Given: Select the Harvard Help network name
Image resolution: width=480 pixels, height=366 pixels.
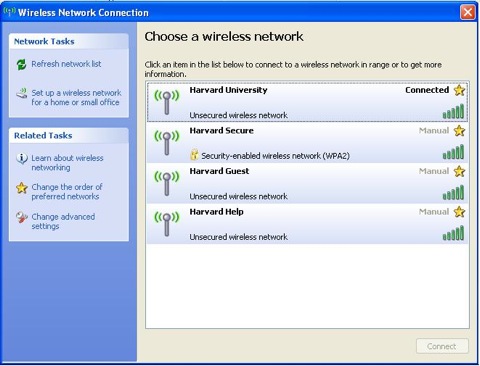Looking at the screenshot, I should (x=216, y=212).
